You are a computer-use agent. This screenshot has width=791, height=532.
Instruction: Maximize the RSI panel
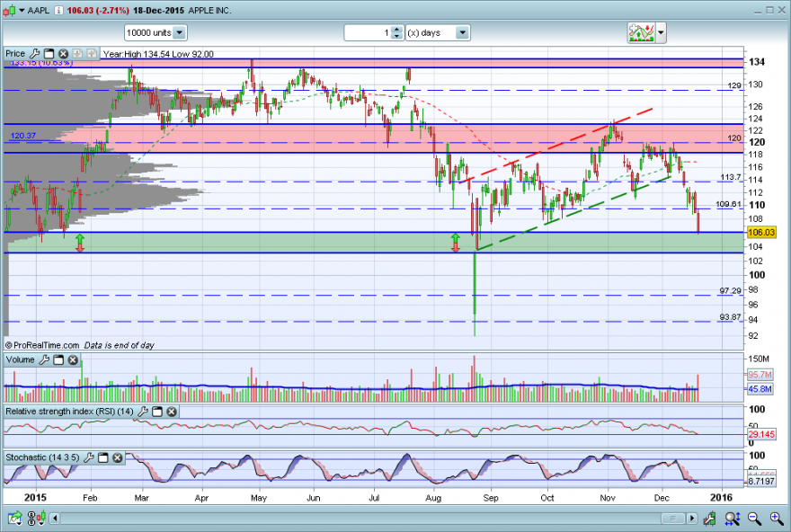(x=157, y=412)
